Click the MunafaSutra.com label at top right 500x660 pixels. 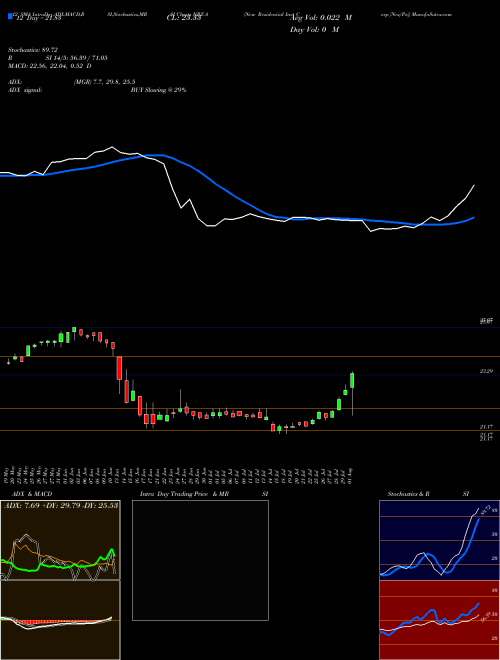point(432,14)
